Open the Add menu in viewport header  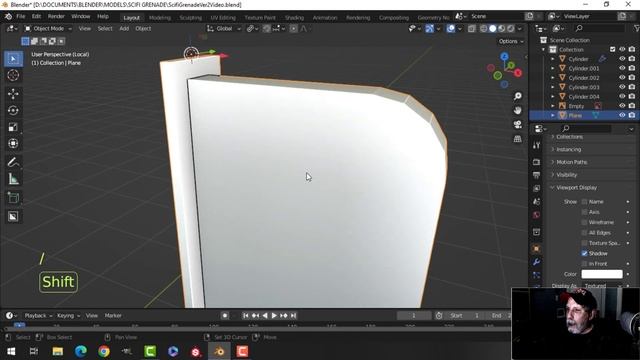click(124, 29)
